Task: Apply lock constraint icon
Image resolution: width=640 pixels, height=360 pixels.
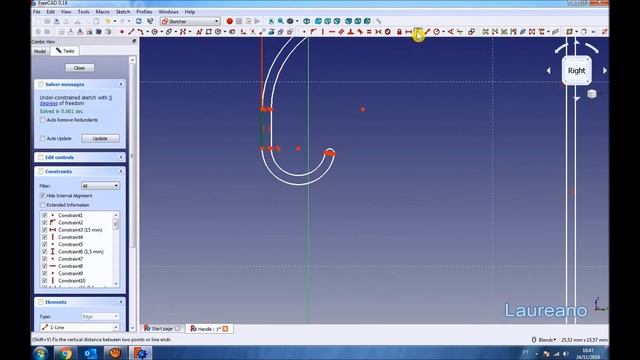Action: (399, 31)
